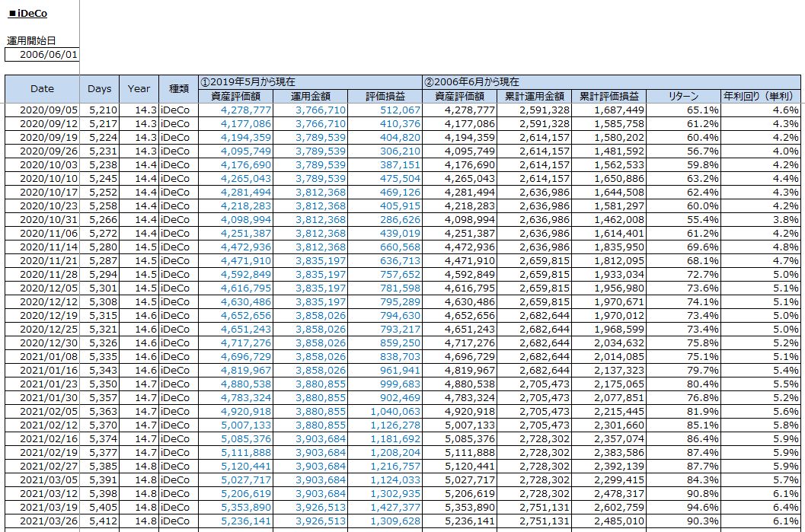The height and width of the screenshot is (532, 805).
Task: Click the リターン value 94.6%
Action: [x=683, y=508]
